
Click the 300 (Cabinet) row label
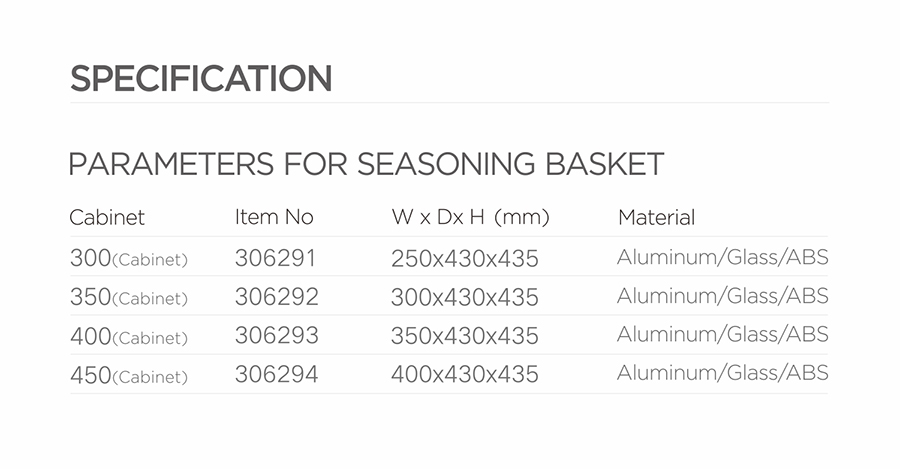(x=129, y=258)
